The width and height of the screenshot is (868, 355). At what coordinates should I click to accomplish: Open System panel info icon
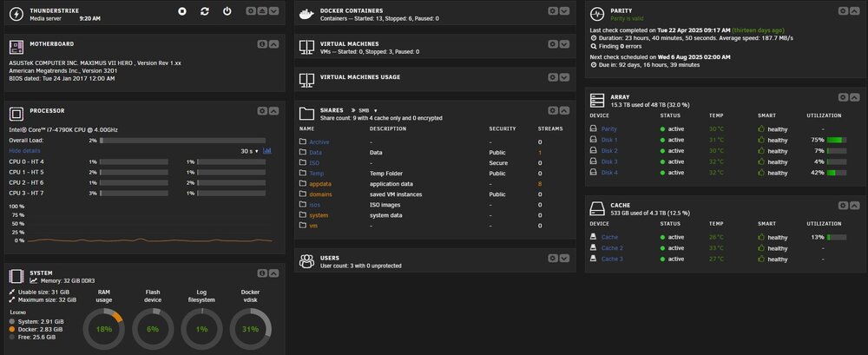click(x=262, y=273)
